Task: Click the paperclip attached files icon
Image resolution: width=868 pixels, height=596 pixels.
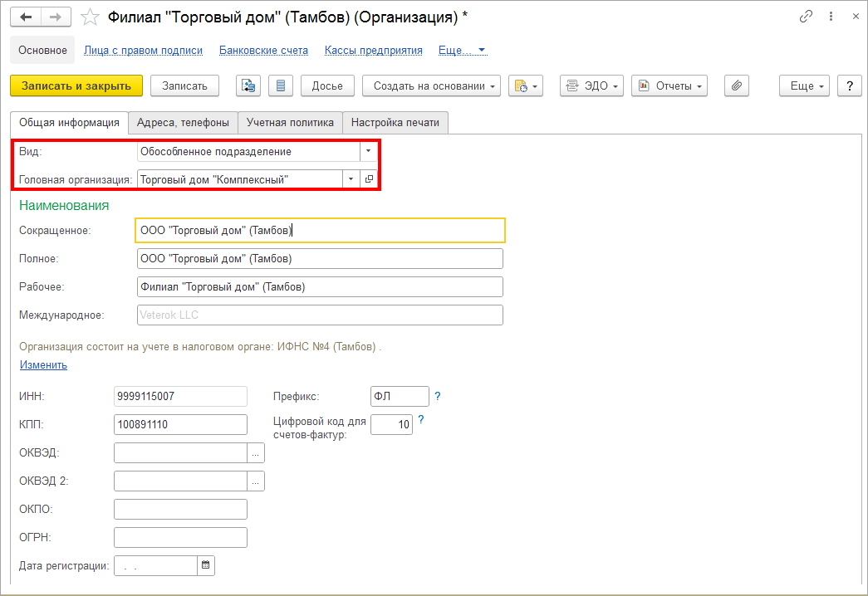Action: [737, 85]
